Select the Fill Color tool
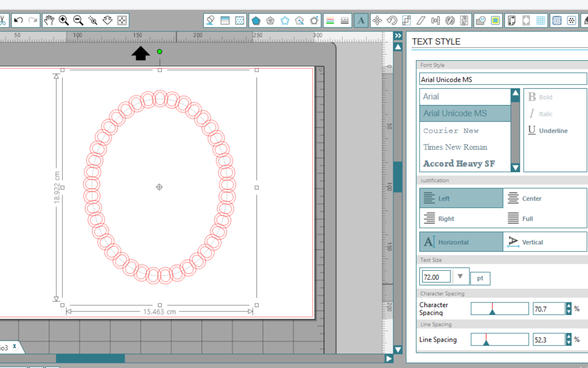 [x=210, y=20]
